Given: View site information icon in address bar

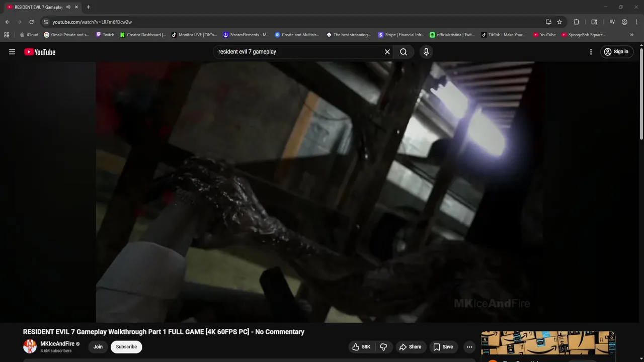Looking at the screenshot, I should point(46,22).
